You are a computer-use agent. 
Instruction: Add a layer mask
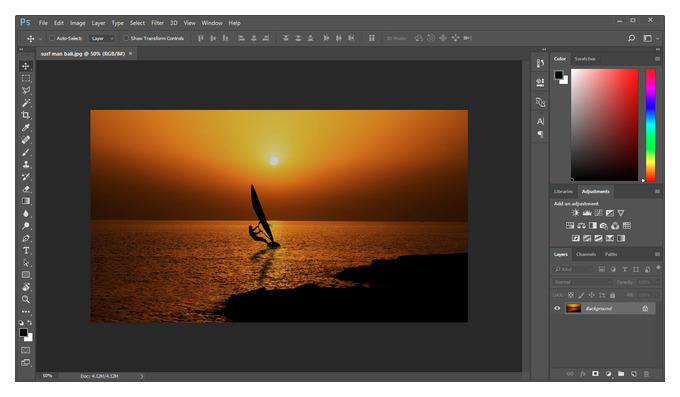pyautogui.click(x=595, y=374)
